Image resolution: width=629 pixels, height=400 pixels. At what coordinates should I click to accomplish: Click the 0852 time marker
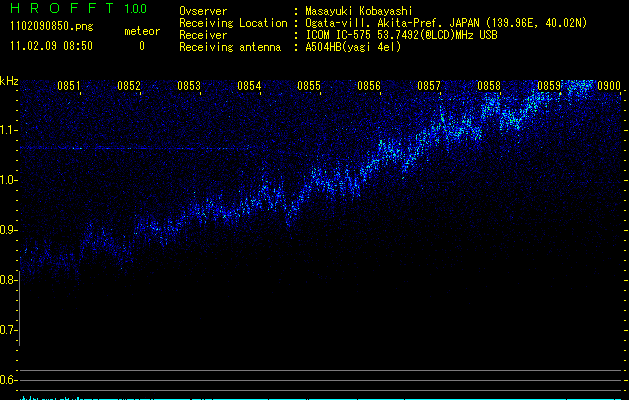coord(129,86)
